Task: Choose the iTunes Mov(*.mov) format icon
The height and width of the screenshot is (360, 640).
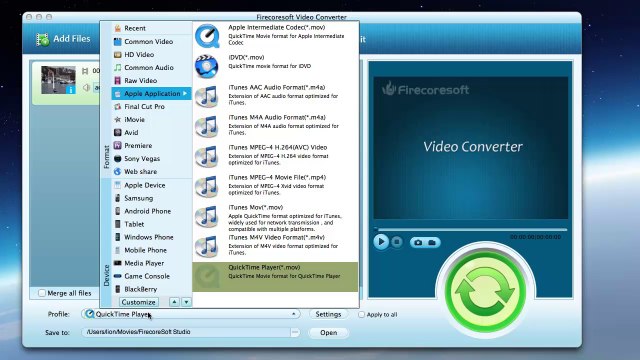Action: click(207, 216)
